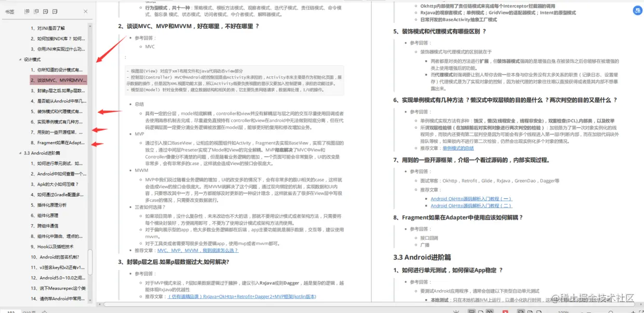Viewport: 644px width, 313px height.
Task: Collapse the 3.3 Android进阶篇 bookmark group
Action: click(x=21, y=153)
